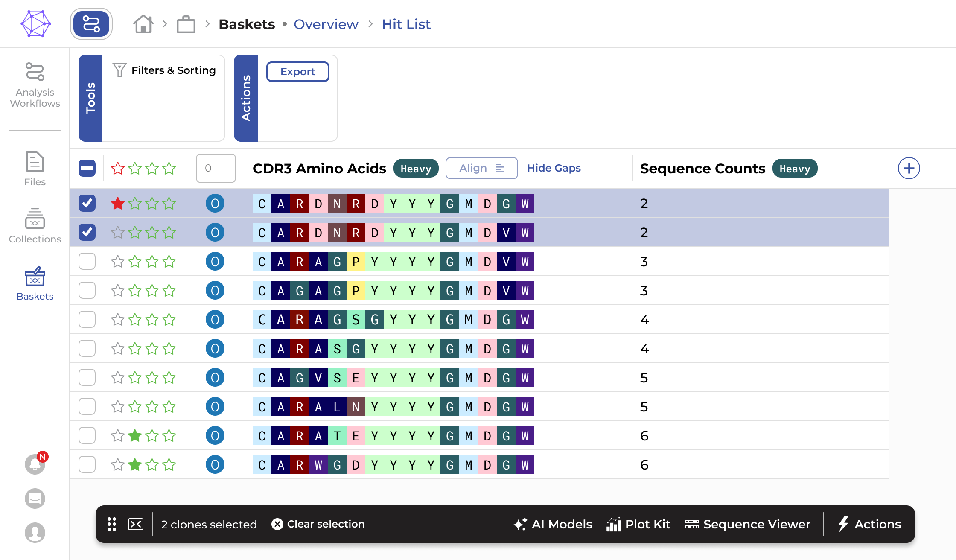Uncheck the CARDNRDYYYGMDGW row checkbox
The width and height of the screenshot is (956, 560).
point(87,203)
